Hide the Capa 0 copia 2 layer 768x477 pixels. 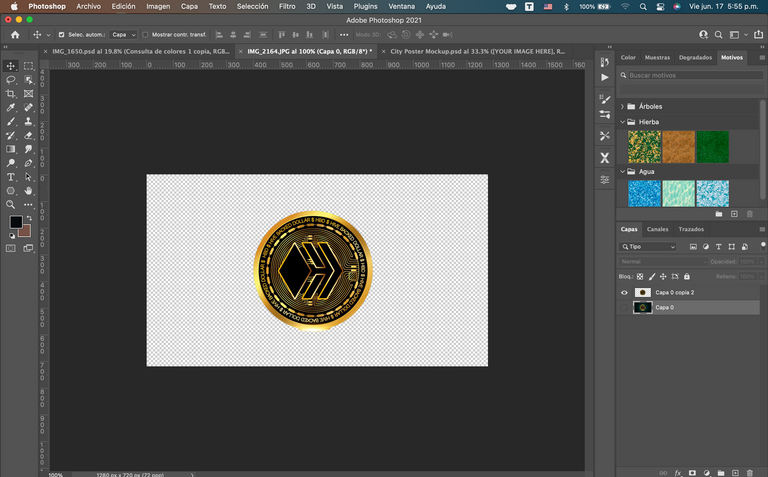click(x=624, y=293)
